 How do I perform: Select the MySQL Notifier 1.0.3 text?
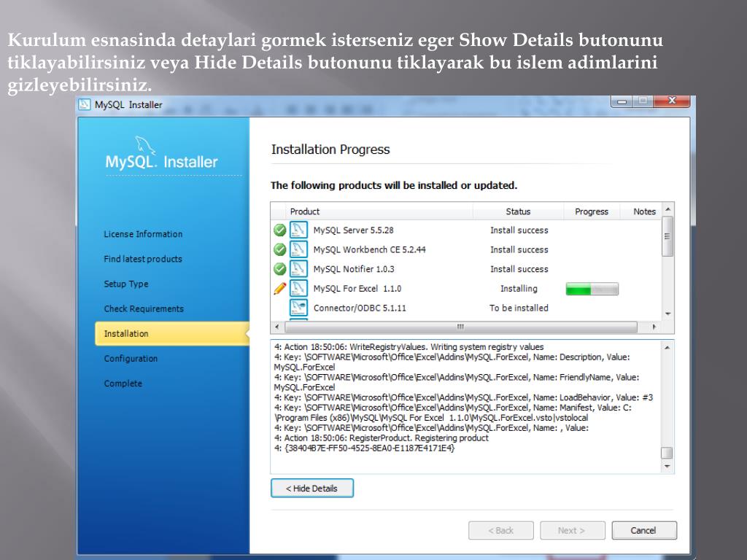point(354,269)
